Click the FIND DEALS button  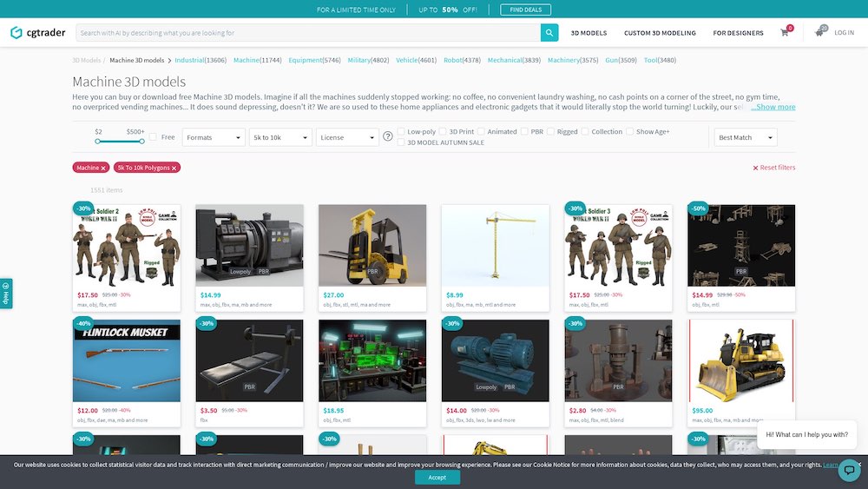pos(525,10)
